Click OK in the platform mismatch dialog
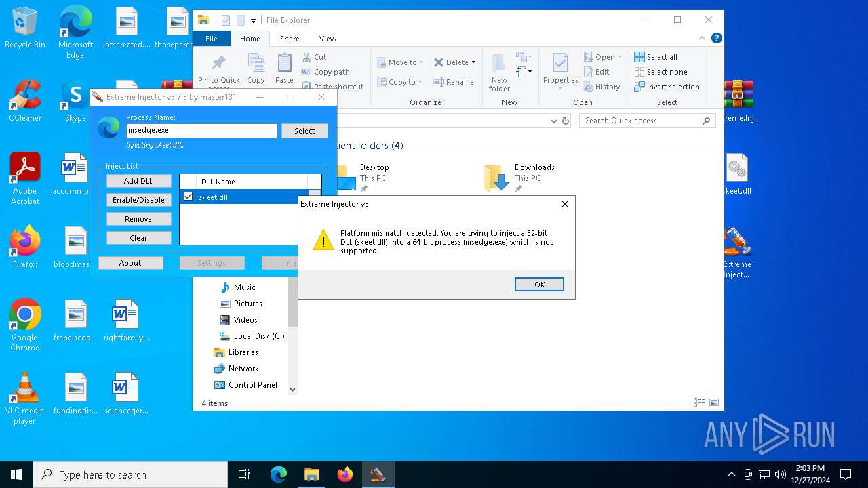 (x=539, y=285)
